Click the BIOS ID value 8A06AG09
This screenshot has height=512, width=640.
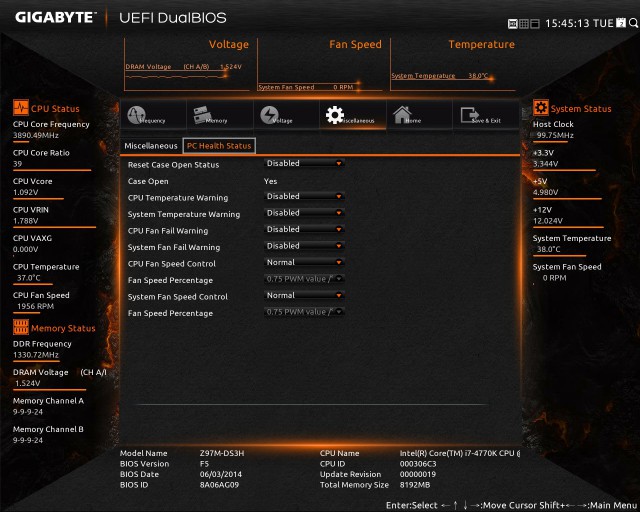(219, 485)
